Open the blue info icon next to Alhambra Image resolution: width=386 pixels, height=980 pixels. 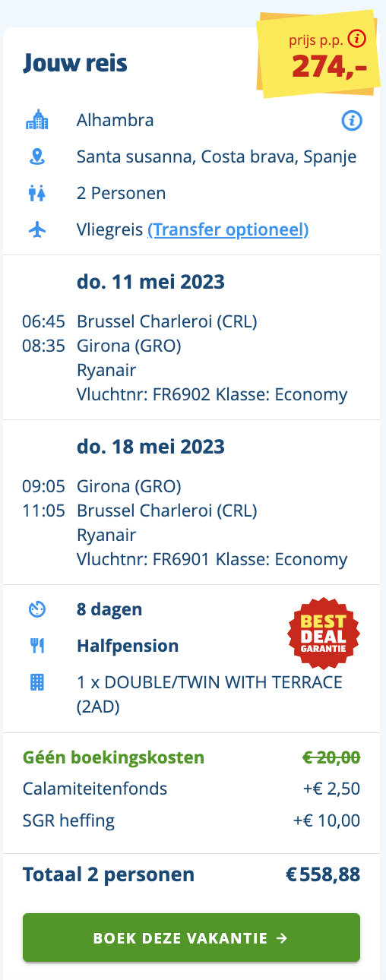(351, 120)
